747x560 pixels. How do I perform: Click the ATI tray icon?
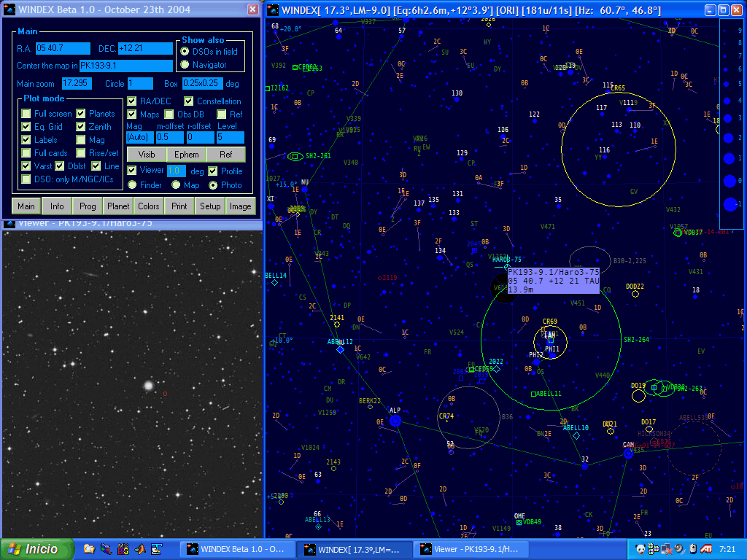706,549
